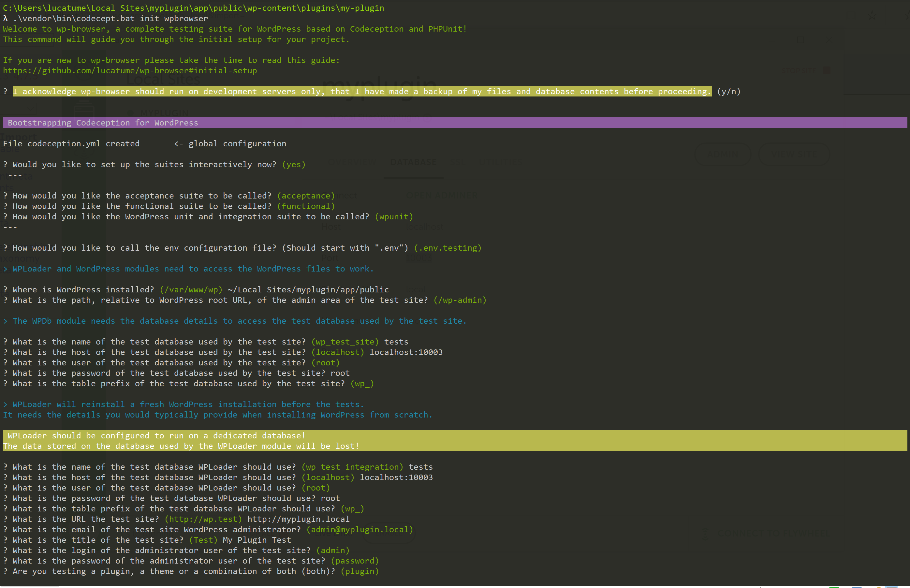Screen dimensions: 910x588
Task: Click the '(yes)' default for interactive setup
Action: pyautogui.click(x=294, y=165)
